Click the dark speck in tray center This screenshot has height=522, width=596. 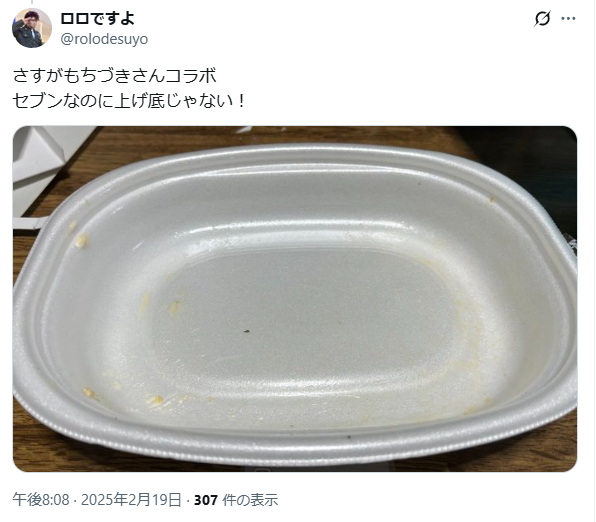(247, 331)
